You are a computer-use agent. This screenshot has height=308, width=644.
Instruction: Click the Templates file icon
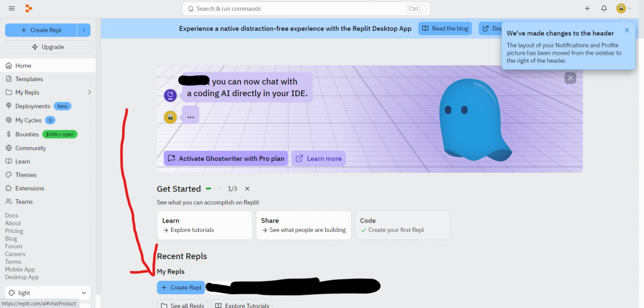pyautogui.click(x=9, y=79)
